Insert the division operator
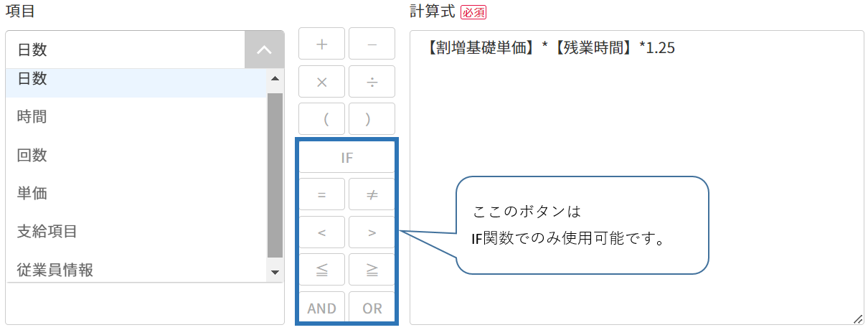 coord(372,82)
